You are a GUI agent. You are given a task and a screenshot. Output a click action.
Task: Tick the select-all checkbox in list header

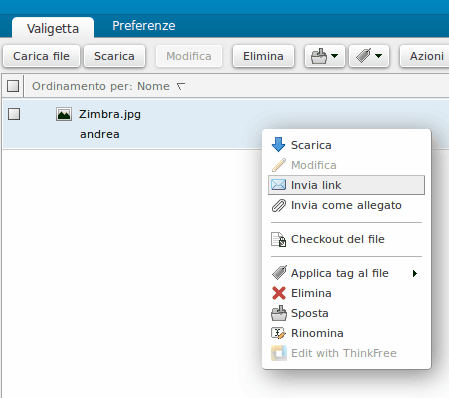(13, 86)
